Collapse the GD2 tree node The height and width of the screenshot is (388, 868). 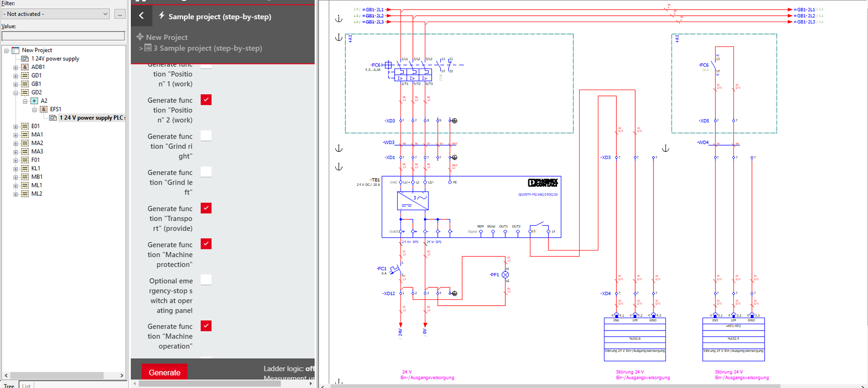(x=16, y=93)
